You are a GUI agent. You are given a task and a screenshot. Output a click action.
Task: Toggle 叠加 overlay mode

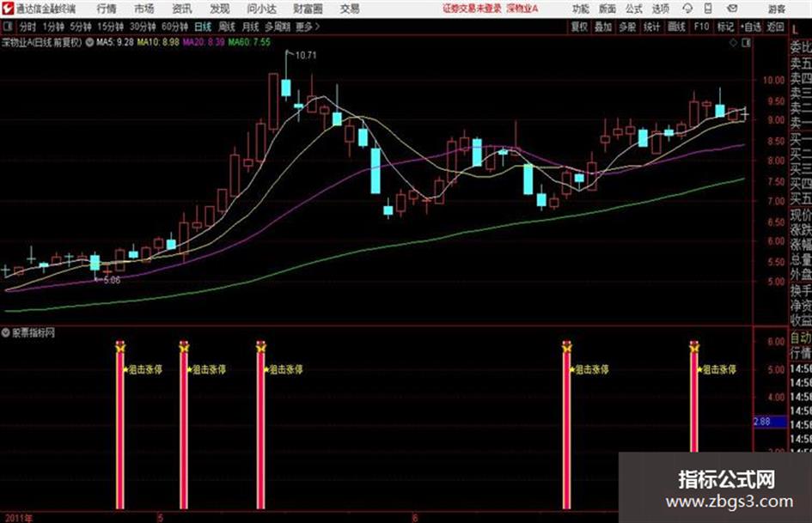coord(603,27)
